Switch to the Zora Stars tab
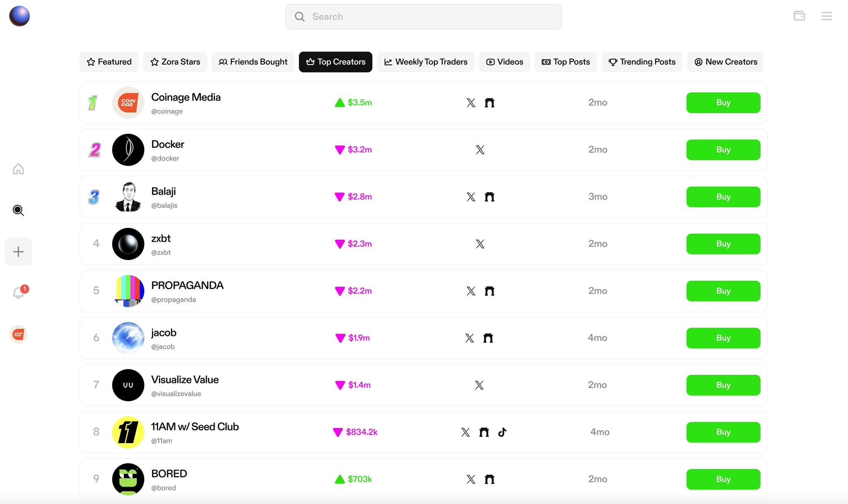 pos(175,62)
